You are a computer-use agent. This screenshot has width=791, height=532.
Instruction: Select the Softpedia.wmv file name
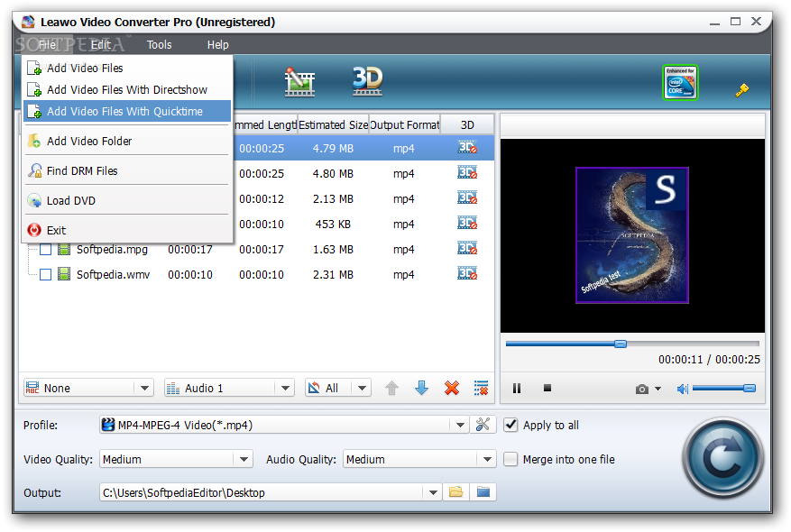(113, 275)
